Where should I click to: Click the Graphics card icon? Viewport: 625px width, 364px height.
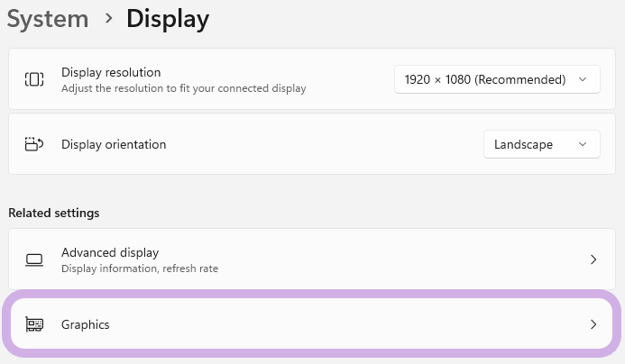[34, 324]
